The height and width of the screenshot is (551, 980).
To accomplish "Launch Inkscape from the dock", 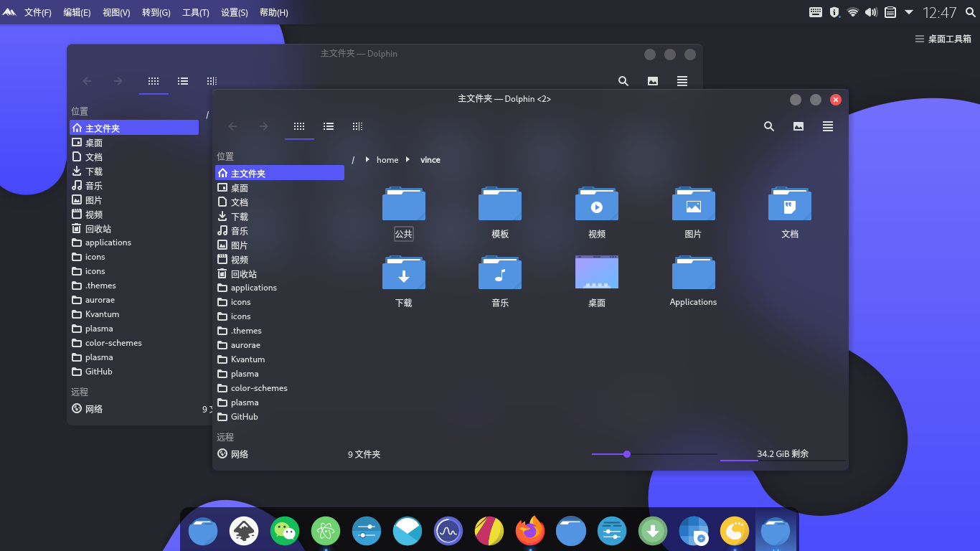I will (244, 532).
